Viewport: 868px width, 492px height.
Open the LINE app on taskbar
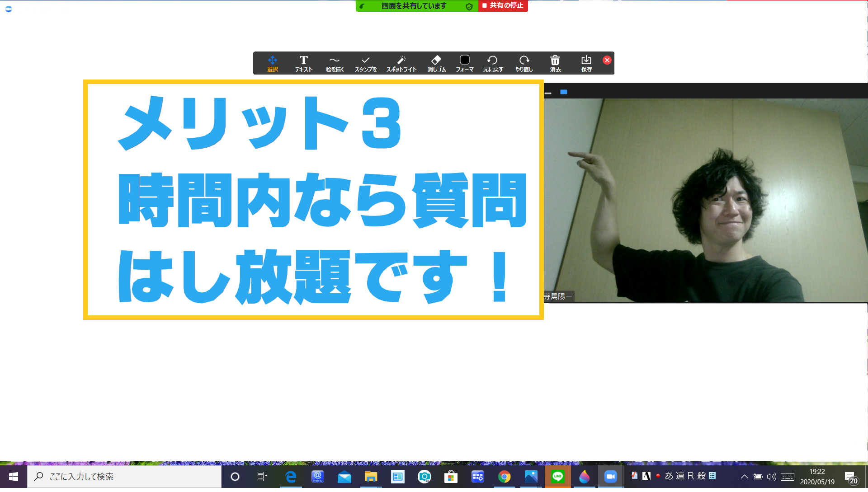[557, 477]
